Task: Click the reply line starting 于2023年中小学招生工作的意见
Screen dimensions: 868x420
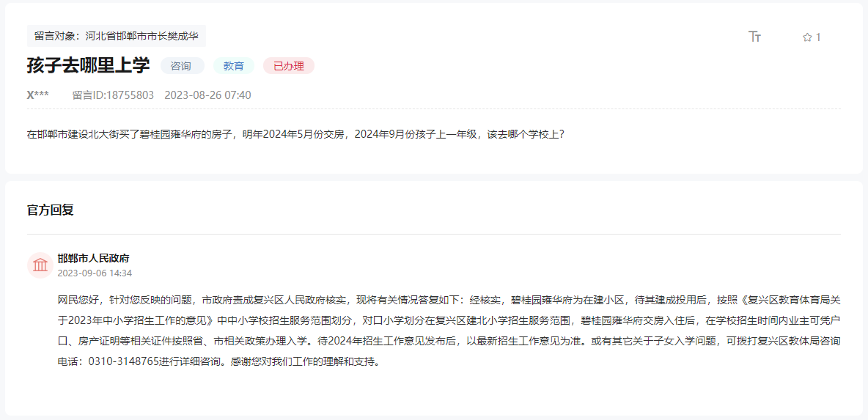Action: (449, 321)
